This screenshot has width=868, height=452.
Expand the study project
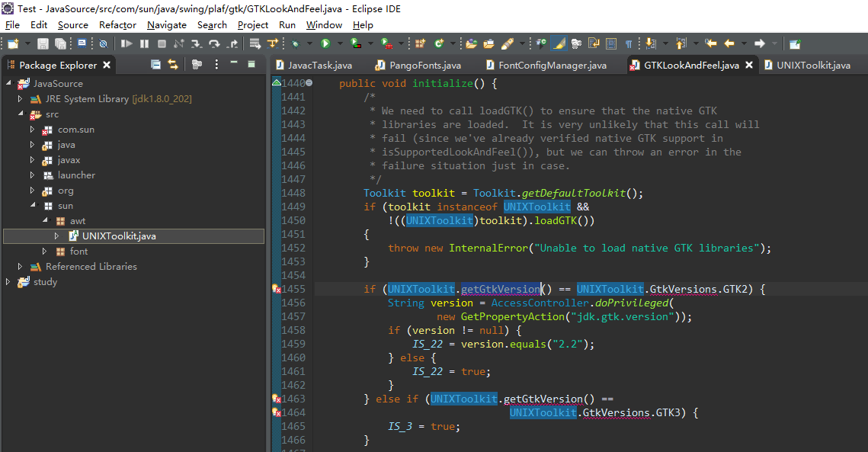tap(8, 281)
